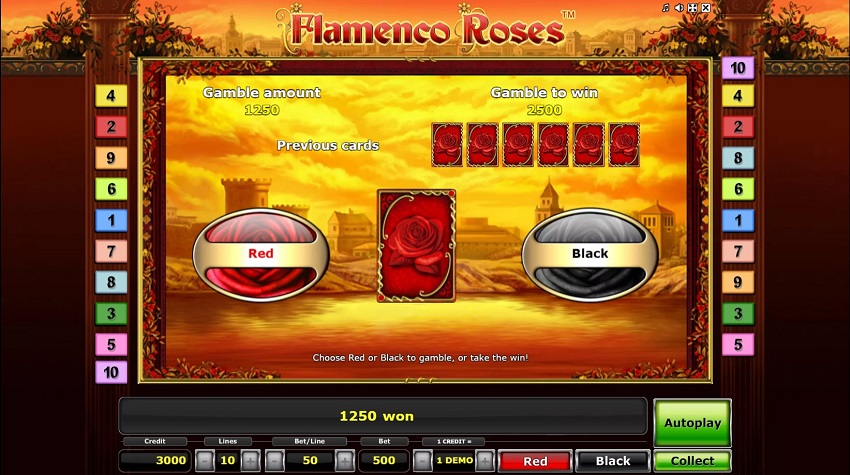Toggle fullscreen with the arrows icon
The image size is (850, 475).
[x=692, y=8]
